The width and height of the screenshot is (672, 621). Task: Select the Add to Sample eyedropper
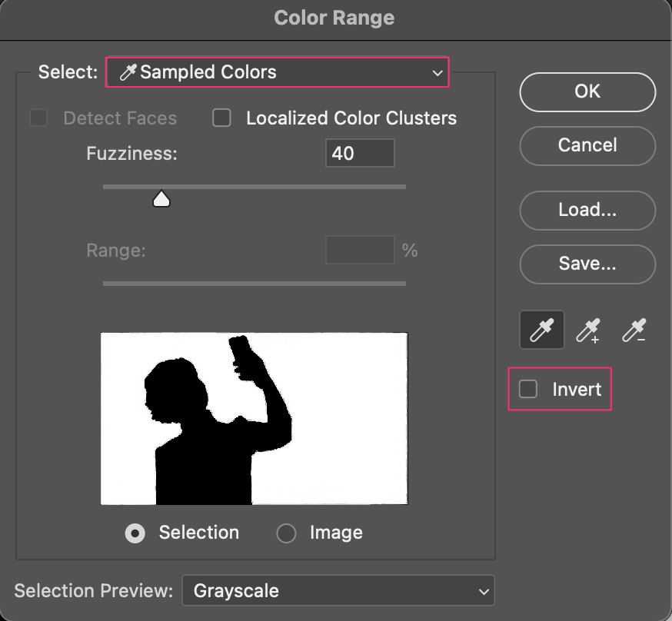588,330
